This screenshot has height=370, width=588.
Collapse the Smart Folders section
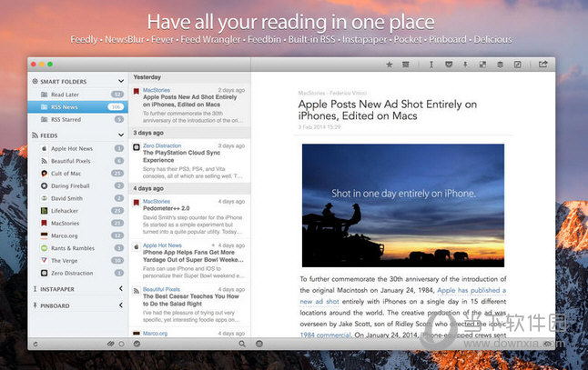tap(121, 81)
